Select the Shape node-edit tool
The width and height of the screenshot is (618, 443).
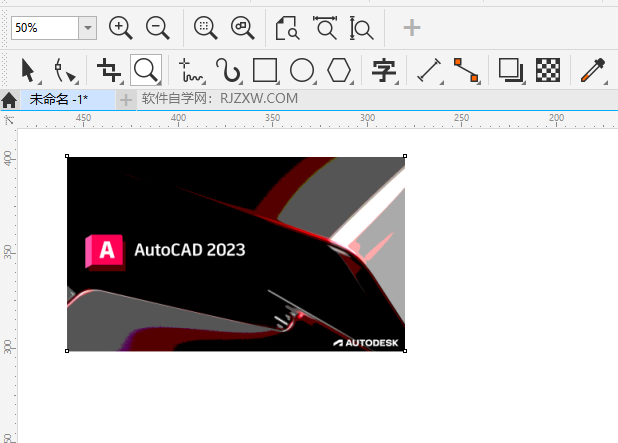pos(65,71)
